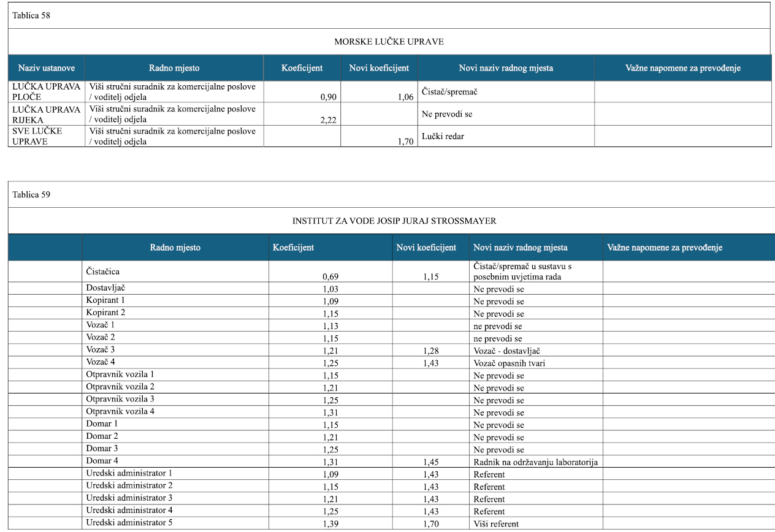The height and width of the screenshot is (532, 775).
Task: Click the "Čistačica" job row cell
Action: pos(103,270)
